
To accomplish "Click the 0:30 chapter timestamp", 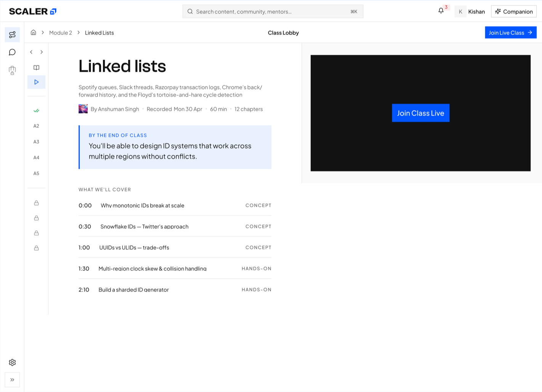I will 85,226.
